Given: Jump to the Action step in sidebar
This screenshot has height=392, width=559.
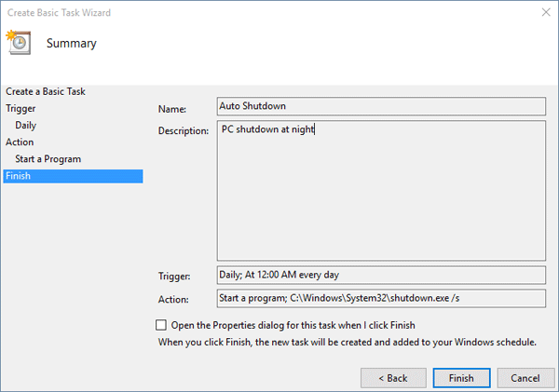Looking at the screenshot, I should point(20,142).
